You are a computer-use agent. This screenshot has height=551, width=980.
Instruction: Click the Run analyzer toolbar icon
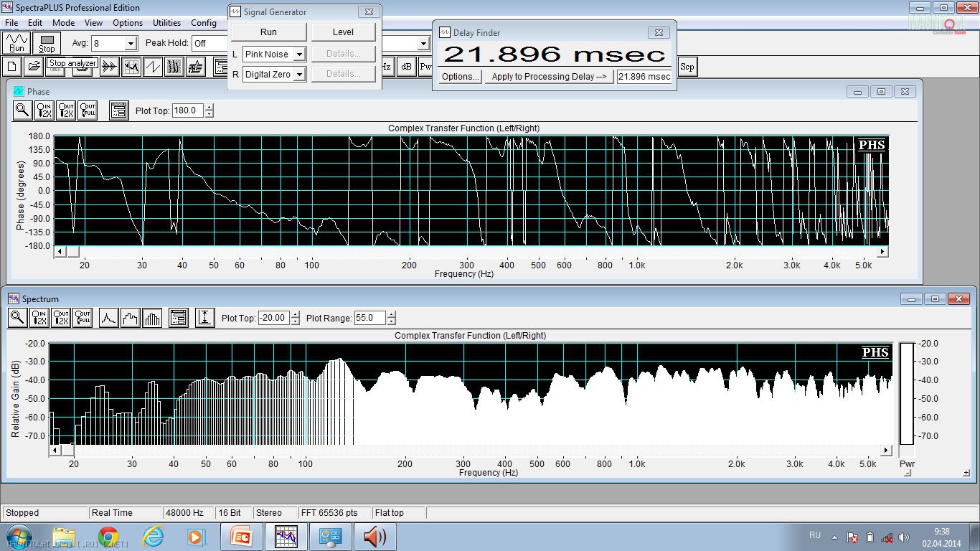(17, 42)
